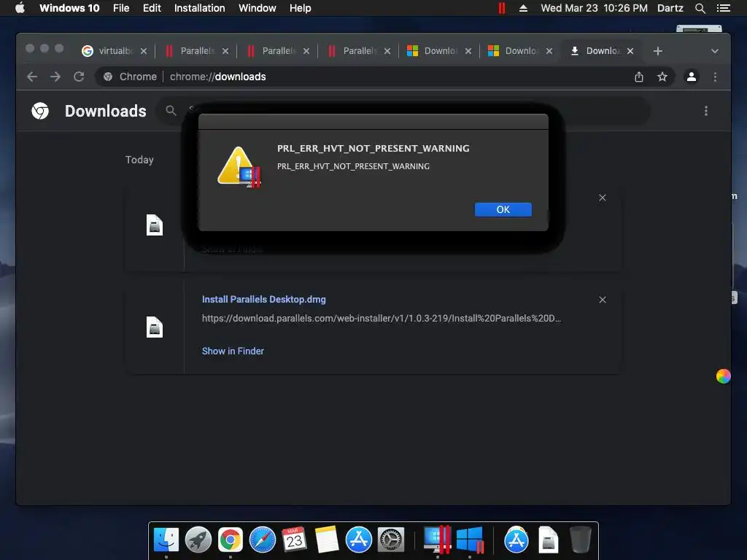Viewport: 747px width, 560px height.
Task: Open System Preferences from the Dock
Action: tap(391, 540)
